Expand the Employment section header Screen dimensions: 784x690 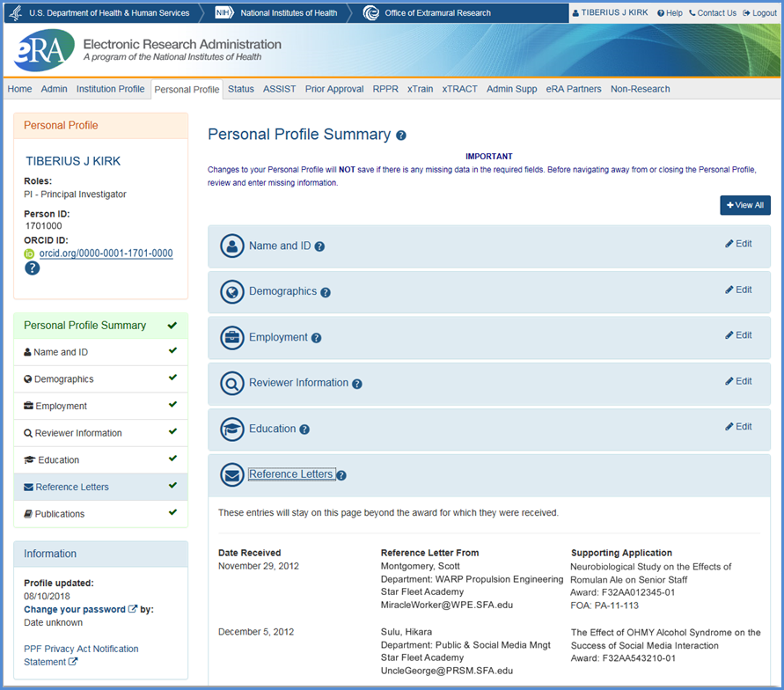489,337
